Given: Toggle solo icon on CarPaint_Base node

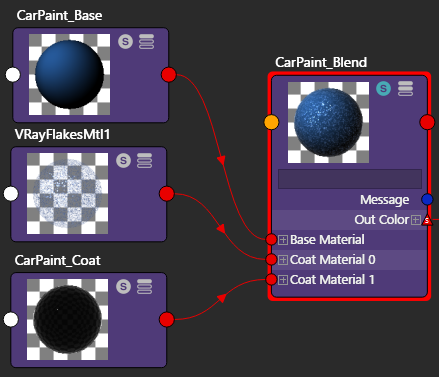Looking at the screenshot, I should (x=125, y=42).
